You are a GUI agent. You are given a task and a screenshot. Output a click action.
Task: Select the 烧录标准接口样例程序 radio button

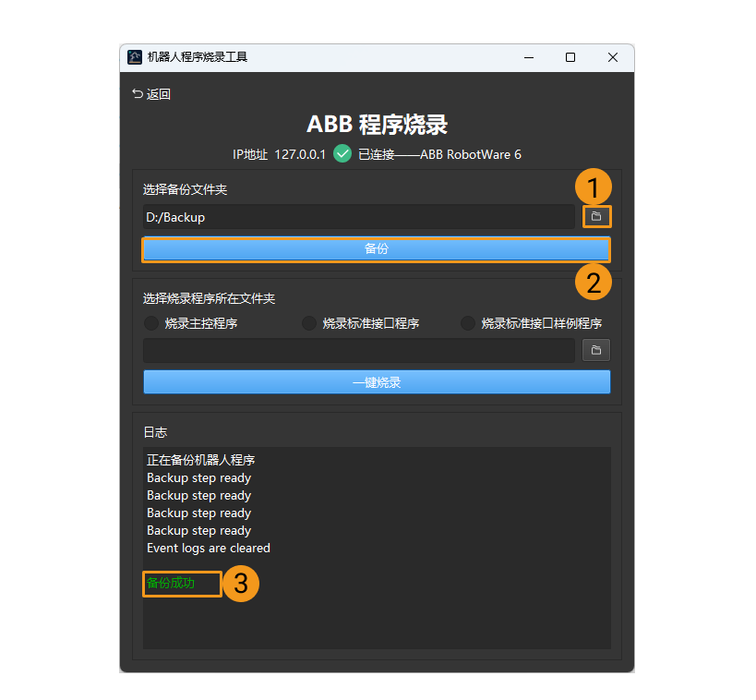tap(468, 323)
